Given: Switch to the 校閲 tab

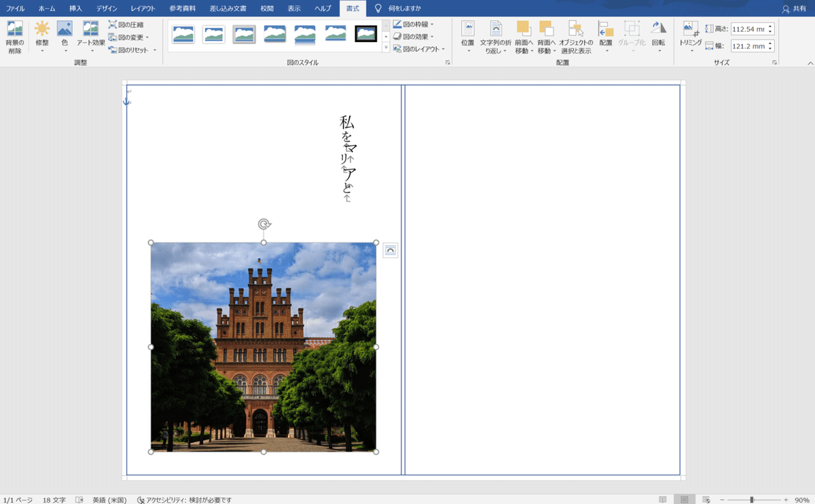Looking at the screenshot, I should point(267,8).
